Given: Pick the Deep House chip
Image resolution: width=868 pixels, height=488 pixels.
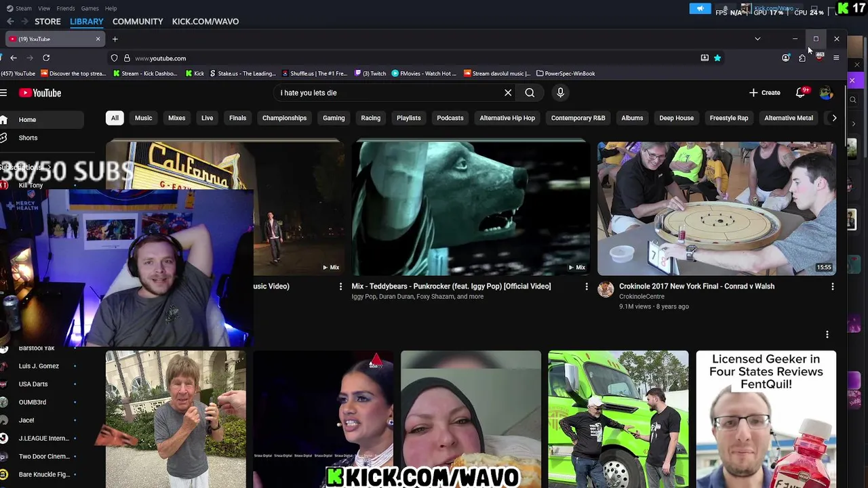Looking at the screenshot, I should click(x=676, y=118).
